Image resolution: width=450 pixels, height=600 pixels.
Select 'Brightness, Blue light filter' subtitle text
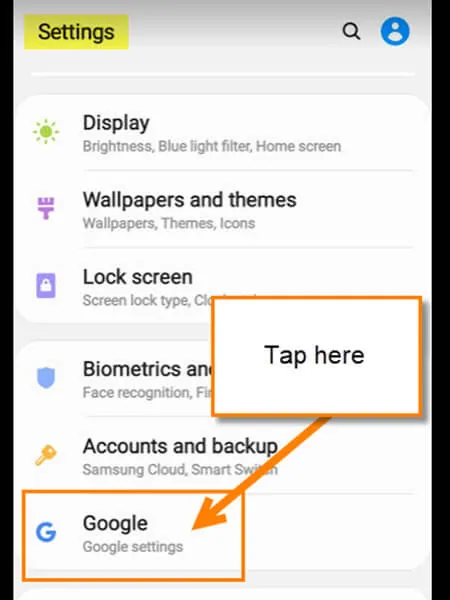tap(167, 146)
